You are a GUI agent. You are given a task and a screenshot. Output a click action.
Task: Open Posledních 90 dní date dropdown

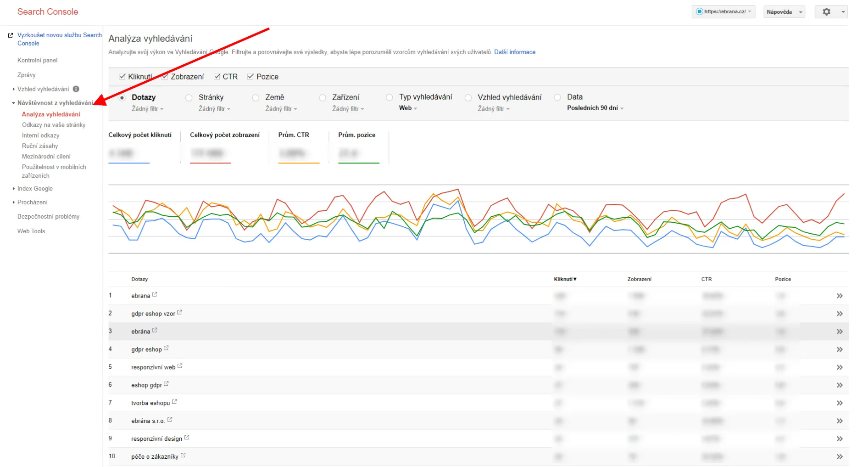pos(595,108)
